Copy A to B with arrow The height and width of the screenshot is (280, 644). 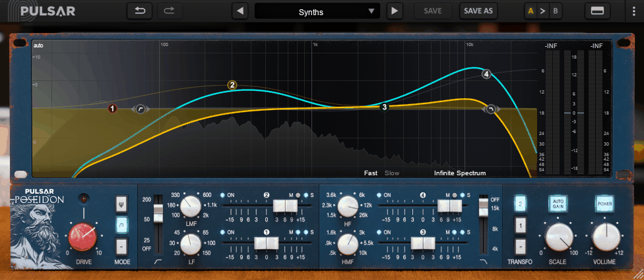coord(542,11)
